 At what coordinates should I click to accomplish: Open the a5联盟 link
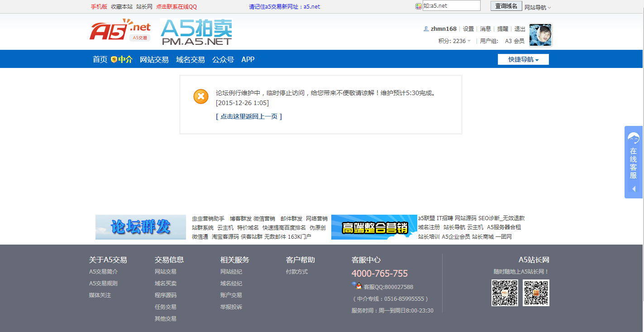click(x=426, y=218)
